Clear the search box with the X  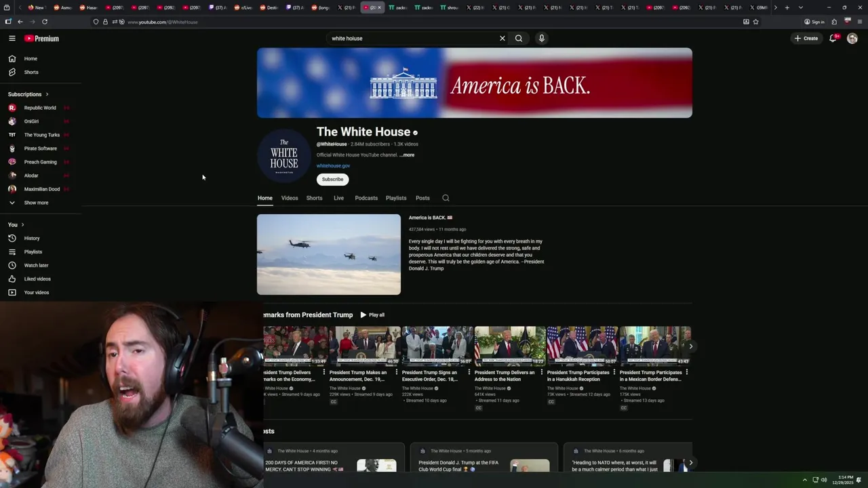502,39
